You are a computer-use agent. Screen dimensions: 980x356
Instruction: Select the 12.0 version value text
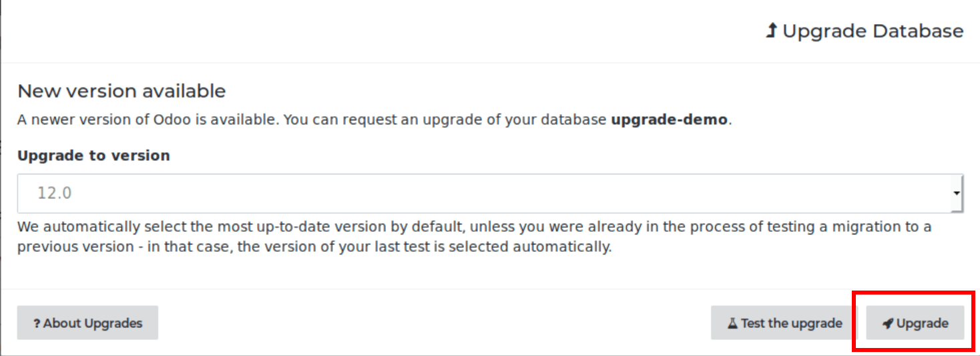point(54,193)
